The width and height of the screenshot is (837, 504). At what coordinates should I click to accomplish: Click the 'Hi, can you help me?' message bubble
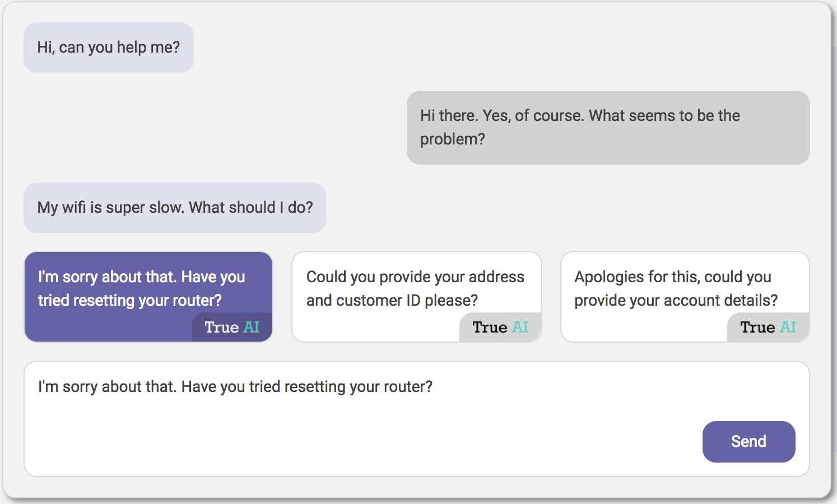109,48
